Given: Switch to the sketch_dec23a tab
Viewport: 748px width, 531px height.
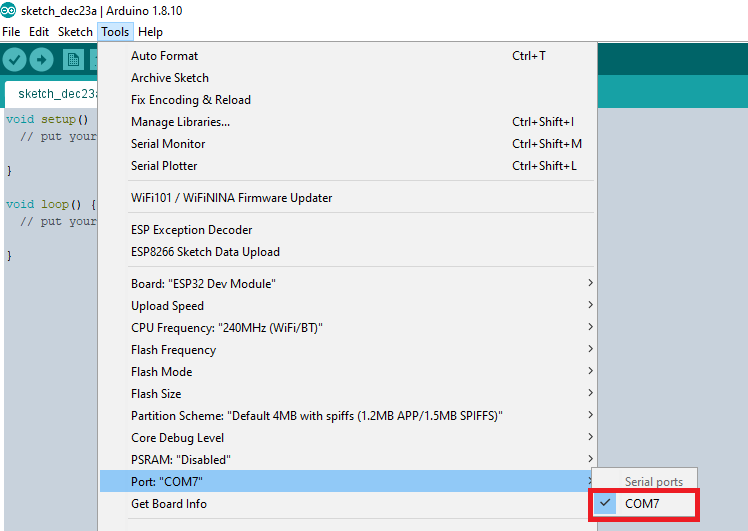Looking at the screenshot, I should tap(51, 94).
